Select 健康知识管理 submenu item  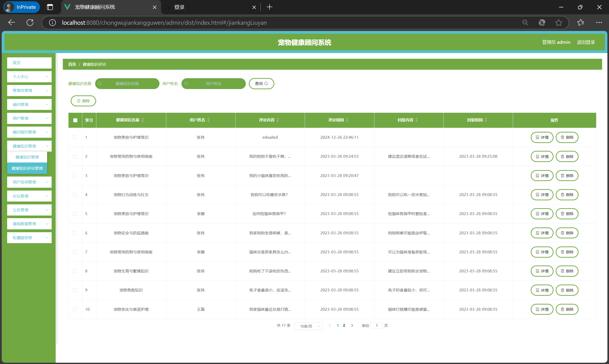coord(27,157)
